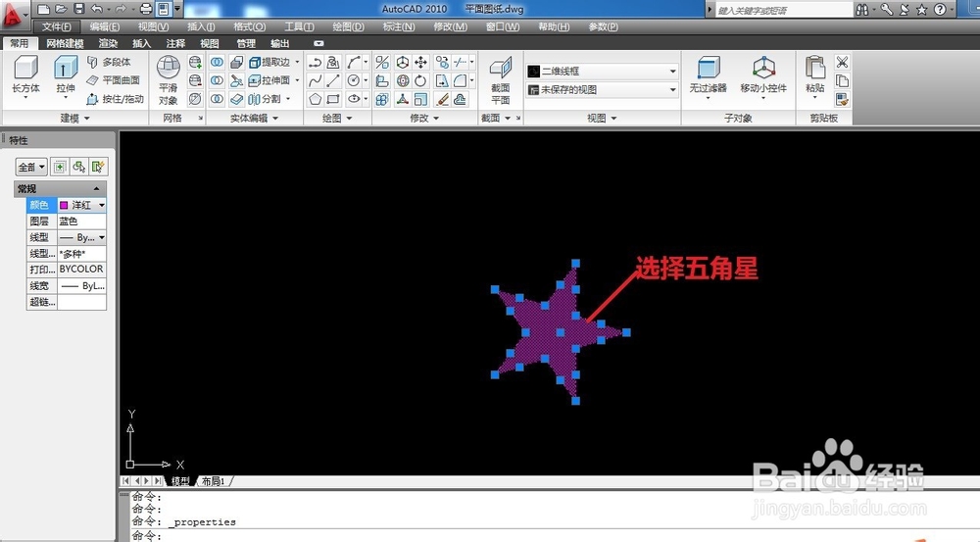Open the 未保存的视图 view dropdown
This screenshot has width=980, height=542.
point(603,90)
